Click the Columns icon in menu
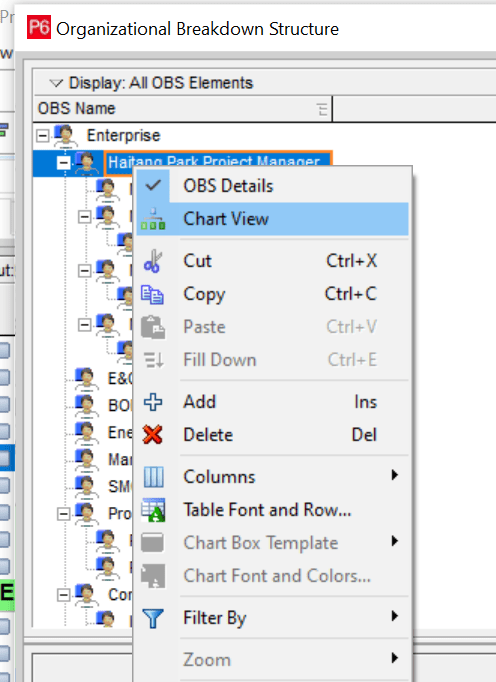The height and width of the screenshot is (682, 496). (154, 477)
